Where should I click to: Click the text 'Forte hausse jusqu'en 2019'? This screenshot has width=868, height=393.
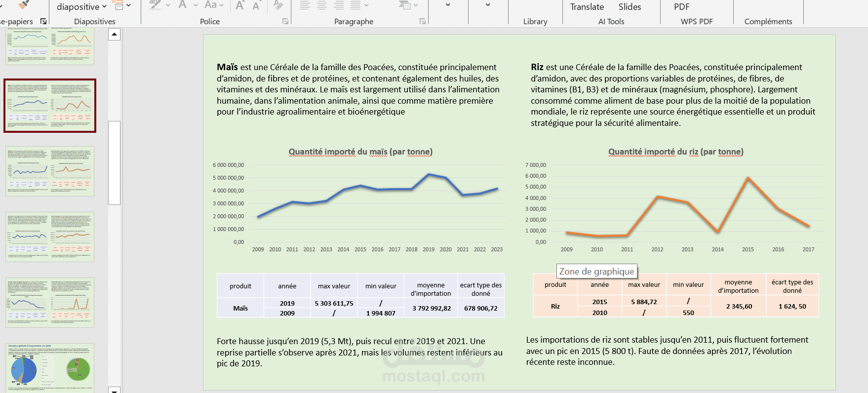click(x=268, y=341)
